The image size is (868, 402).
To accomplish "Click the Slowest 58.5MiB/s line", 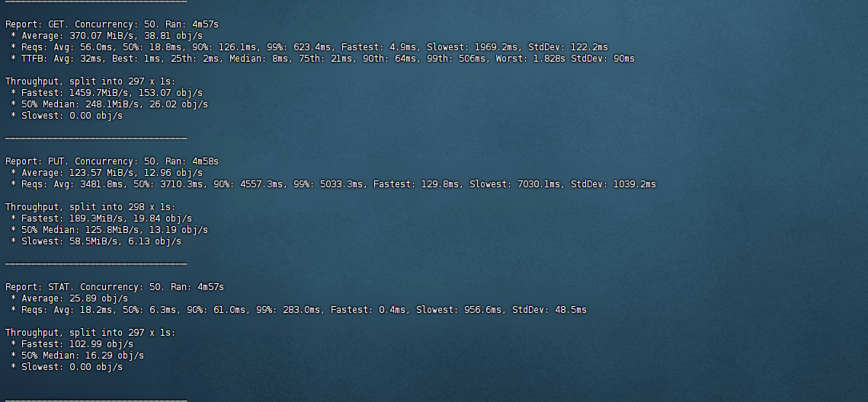I will tap(96, 241).
